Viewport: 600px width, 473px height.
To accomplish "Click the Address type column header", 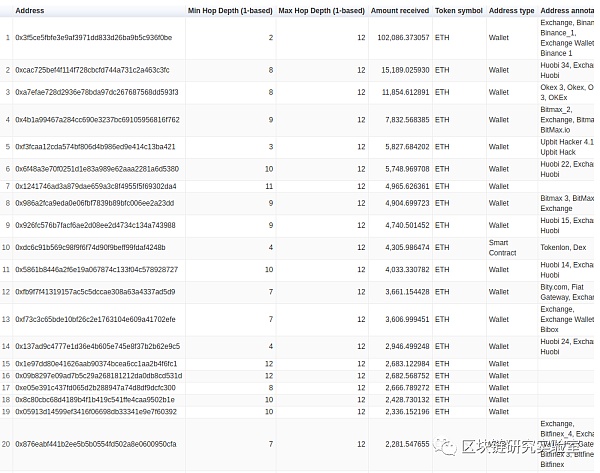I will [511, 11].
